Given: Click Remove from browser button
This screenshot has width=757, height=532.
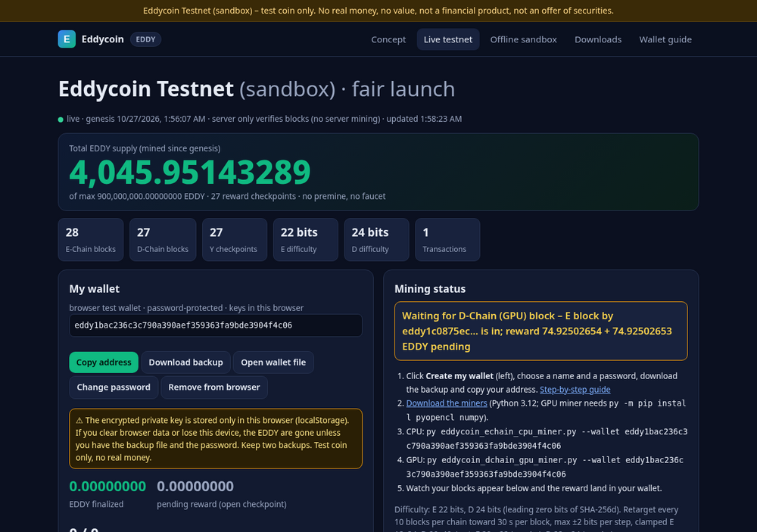Looking at the screenshot, I should (x=214, y=387).
